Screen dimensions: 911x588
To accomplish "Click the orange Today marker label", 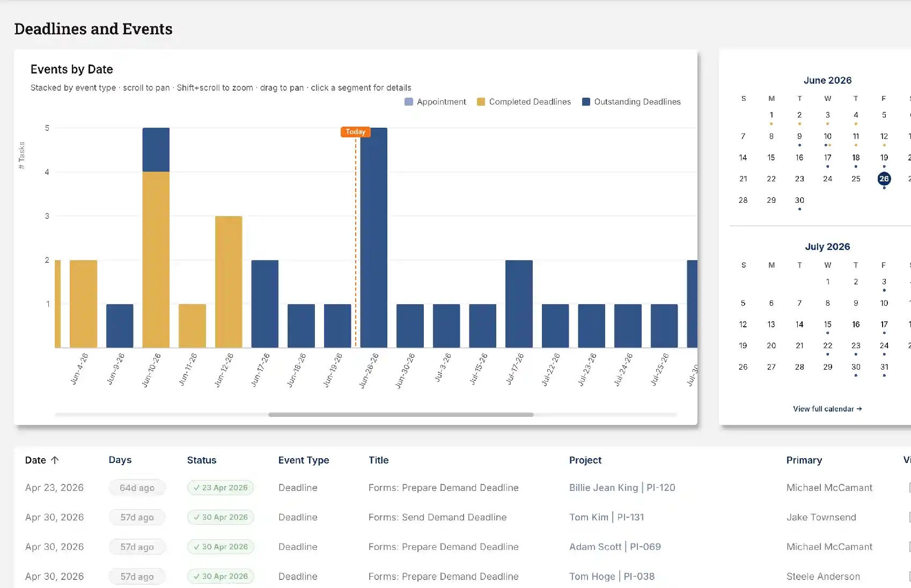I will click(x=355, y=132).
